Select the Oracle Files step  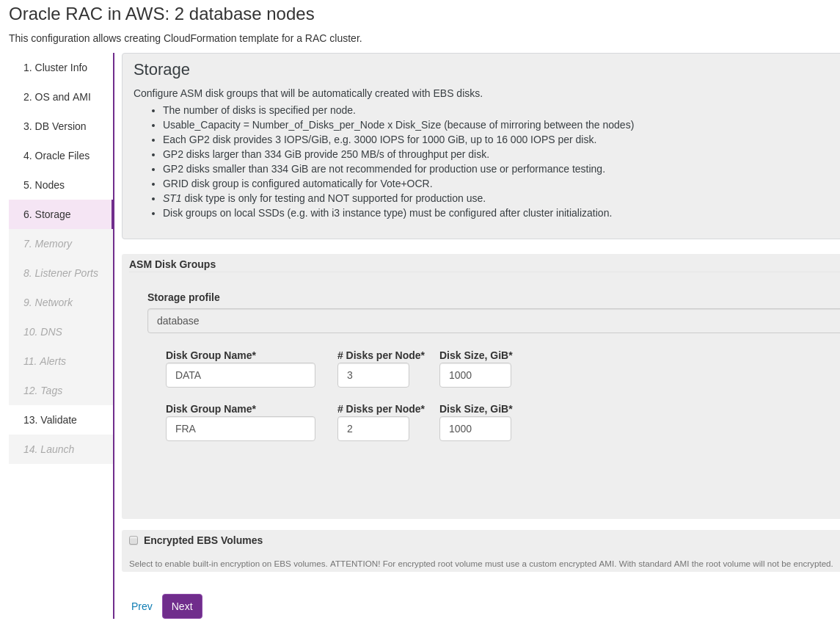point(56,156)
